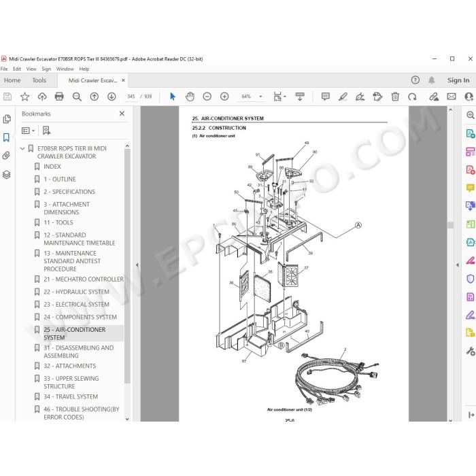Viewport: 476px width, 476px height.
Task: Add a comment sticky note
Action: 326,97
